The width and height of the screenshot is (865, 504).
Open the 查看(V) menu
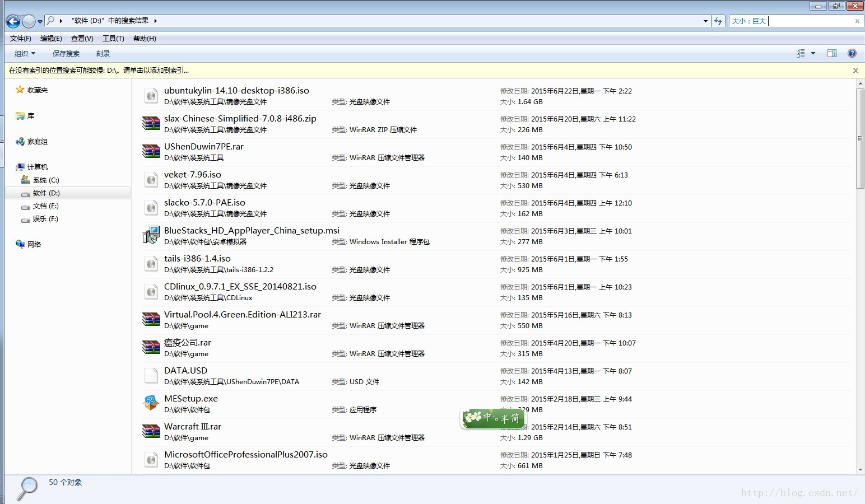point(82,39)
